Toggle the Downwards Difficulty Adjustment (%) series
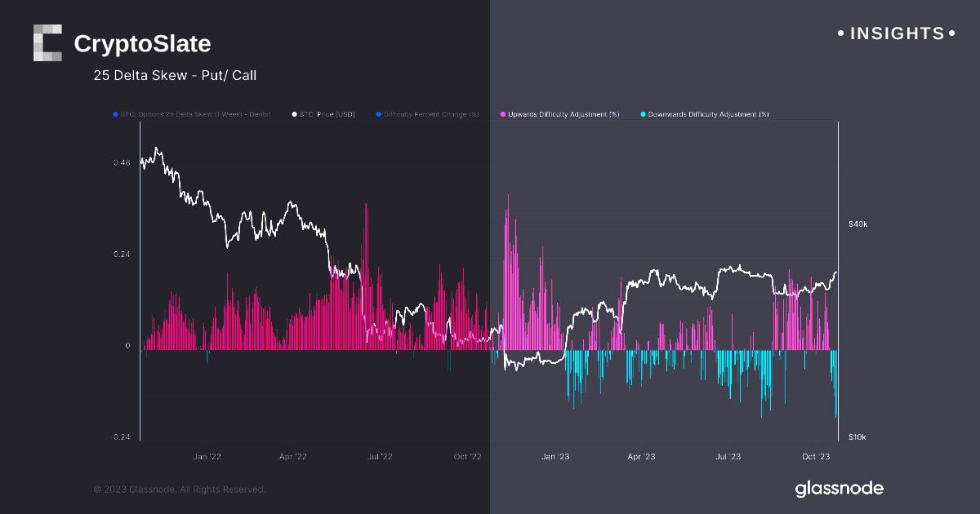The image size is (980, 514). (x=708, y=114)
